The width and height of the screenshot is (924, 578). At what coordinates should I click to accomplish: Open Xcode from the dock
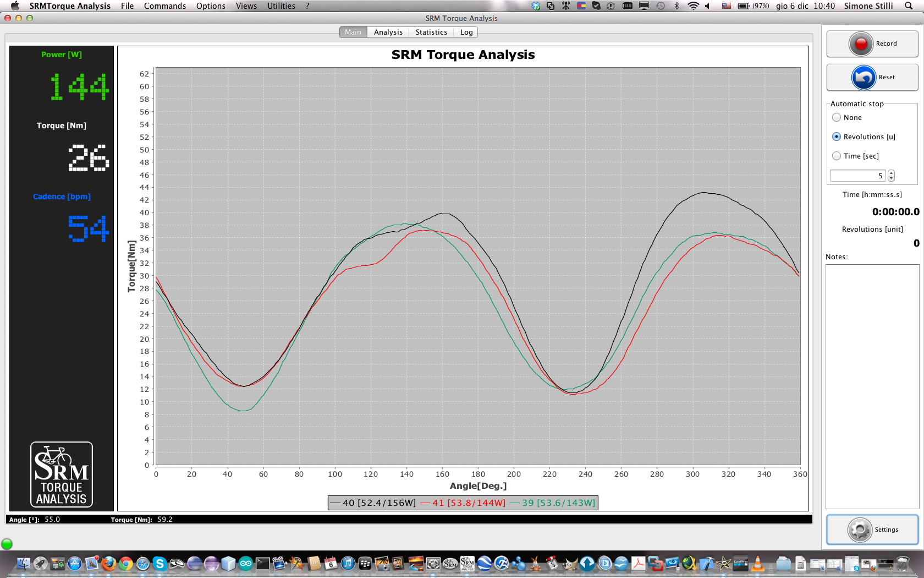[x=706, y=563]
